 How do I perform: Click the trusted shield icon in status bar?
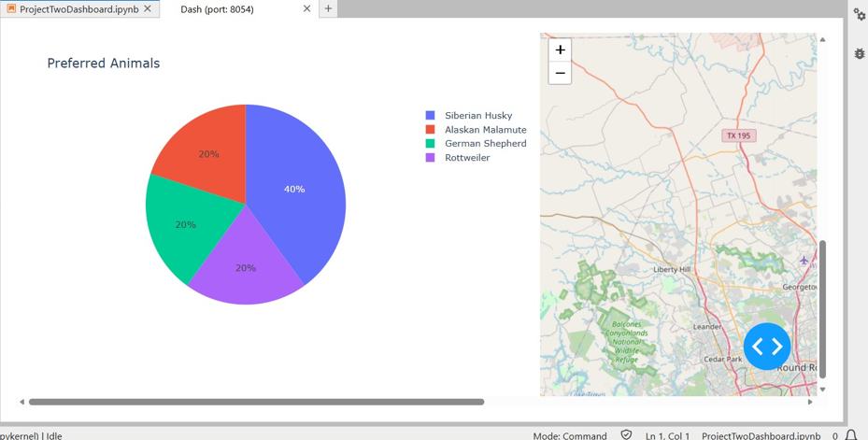coord(626,435)
